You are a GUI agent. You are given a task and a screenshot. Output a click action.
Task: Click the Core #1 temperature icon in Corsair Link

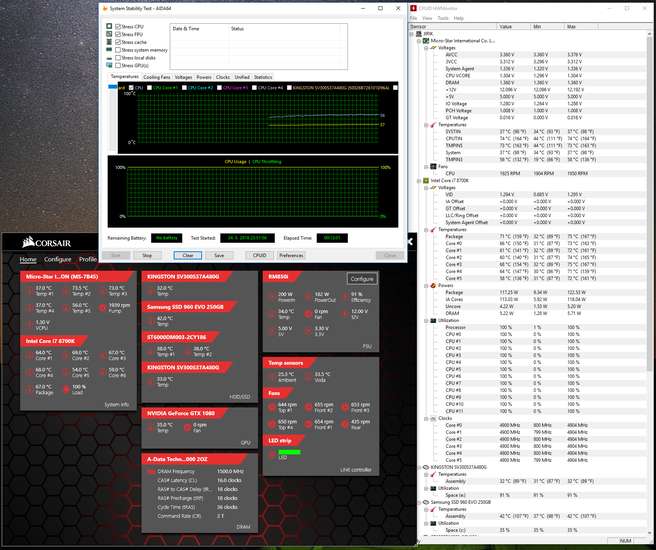(30, 355)
